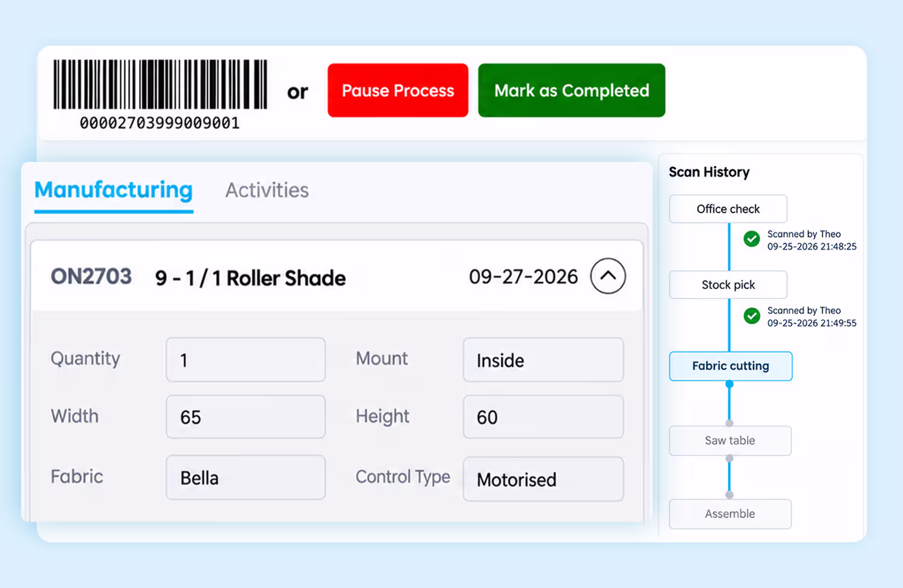Select the Manufacturing tab
903x588 pixels.
click(x=114, y=190)
